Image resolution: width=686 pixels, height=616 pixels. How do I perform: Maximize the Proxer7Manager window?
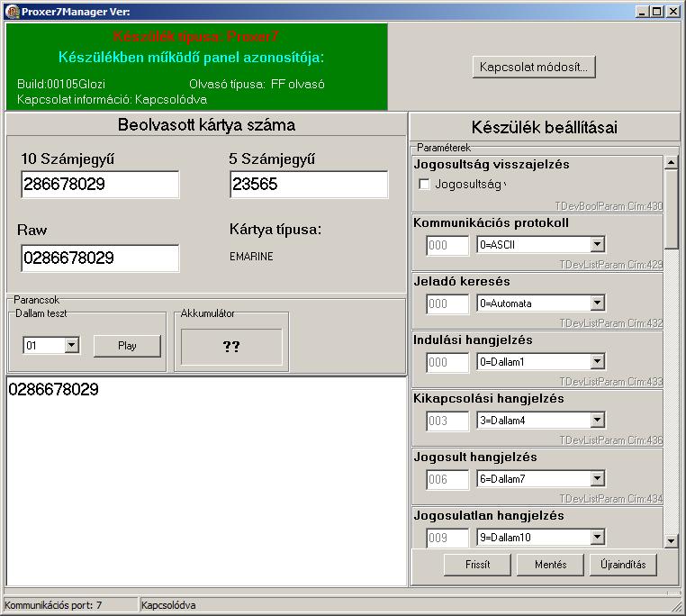(x=656, y=12)
